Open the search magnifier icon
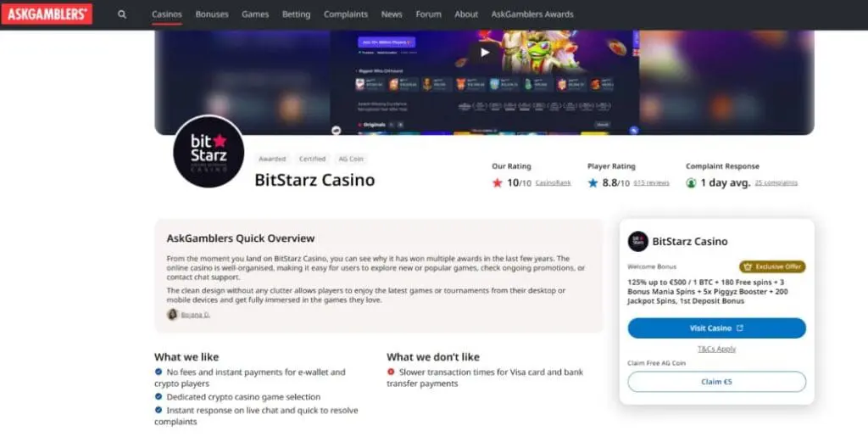Viewport: 868px width, 437px height. [x=122, y=14]
